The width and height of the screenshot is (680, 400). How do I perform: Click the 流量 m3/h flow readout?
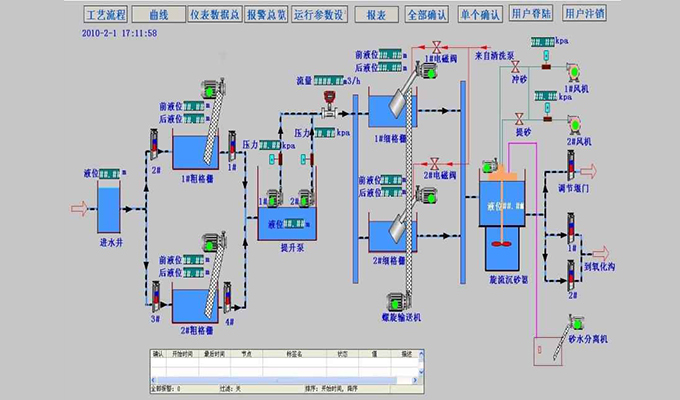point(329,81)
